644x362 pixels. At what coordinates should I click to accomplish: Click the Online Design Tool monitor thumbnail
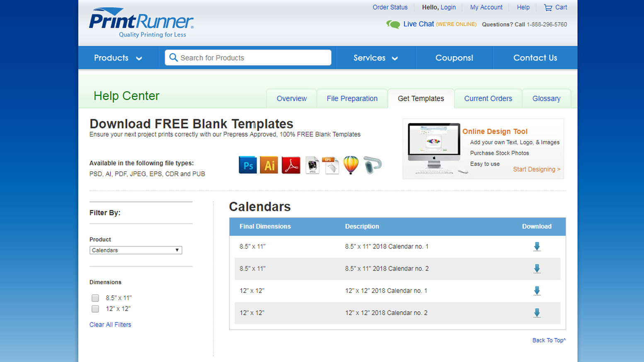click(x=434, y=148)
